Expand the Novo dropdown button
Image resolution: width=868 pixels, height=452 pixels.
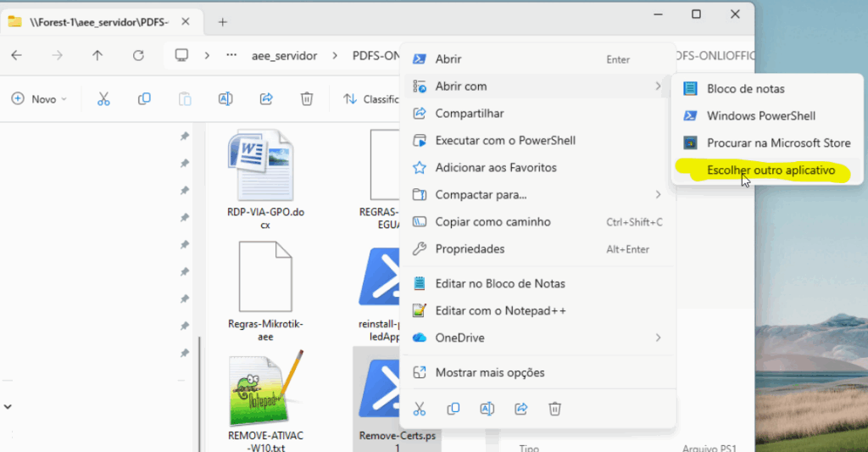pyautogui.click(x=40, y=99)
